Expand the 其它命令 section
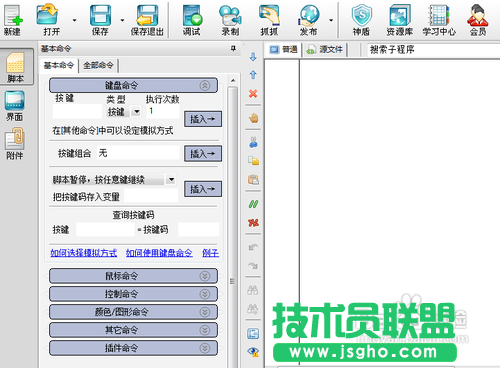Screen dimensions: 500x368 [205, 330]
